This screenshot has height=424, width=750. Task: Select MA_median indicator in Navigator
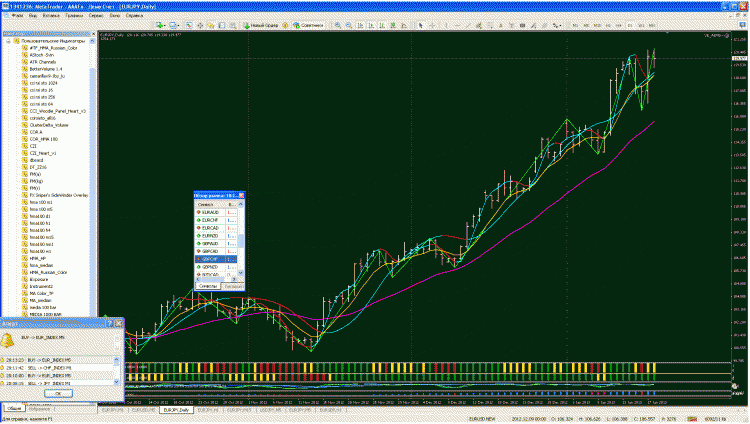pyautogui.click(x=40, y=301)
